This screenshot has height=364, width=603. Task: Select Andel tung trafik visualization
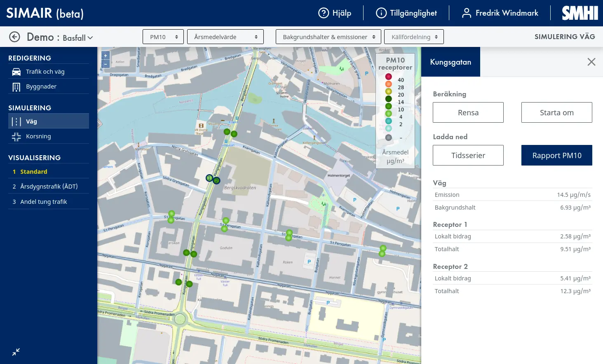tap(43, 202)
